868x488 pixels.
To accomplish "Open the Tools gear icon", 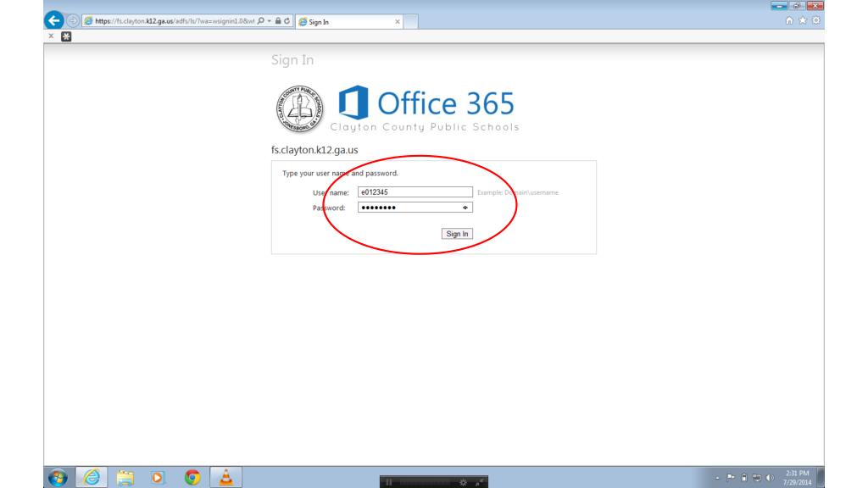I will pos(816,20).
